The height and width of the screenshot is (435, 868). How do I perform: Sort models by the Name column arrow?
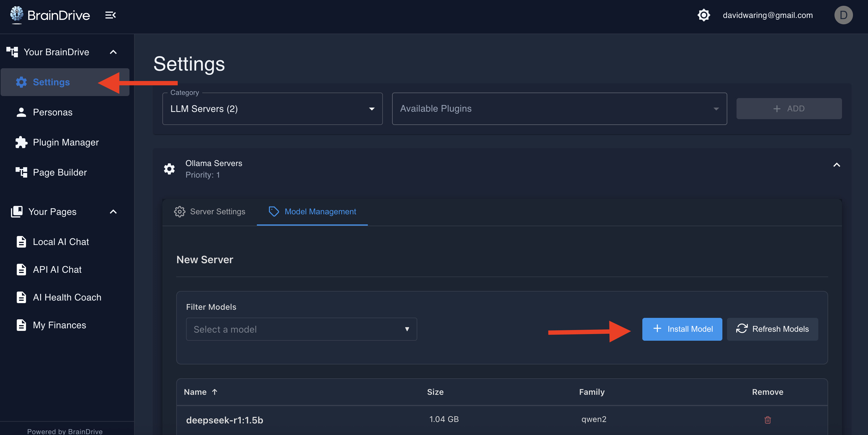pyautogui.click(x=214, y=392)
